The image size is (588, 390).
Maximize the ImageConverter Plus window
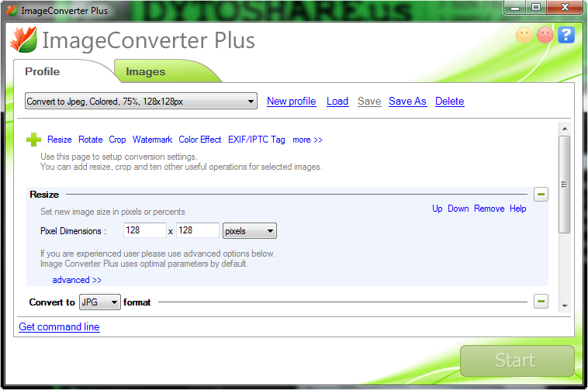(536, 8)
